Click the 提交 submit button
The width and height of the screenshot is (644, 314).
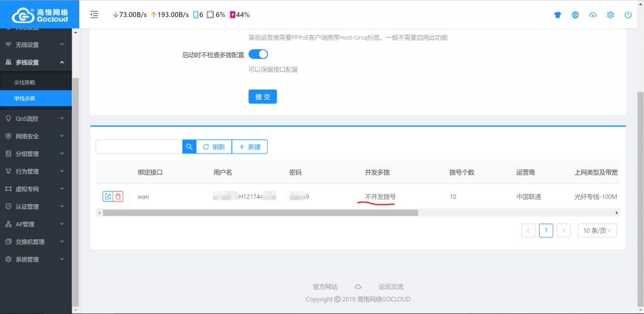pos(262,97)
